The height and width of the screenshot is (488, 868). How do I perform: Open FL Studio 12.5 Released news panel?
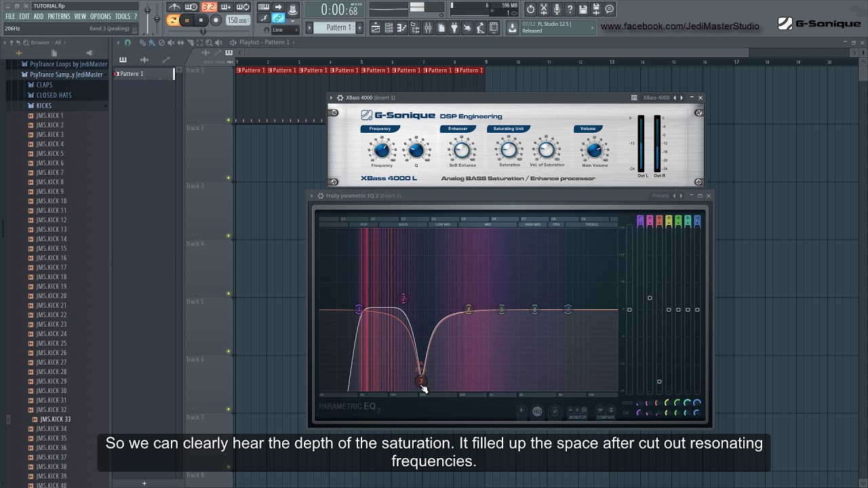557,27
